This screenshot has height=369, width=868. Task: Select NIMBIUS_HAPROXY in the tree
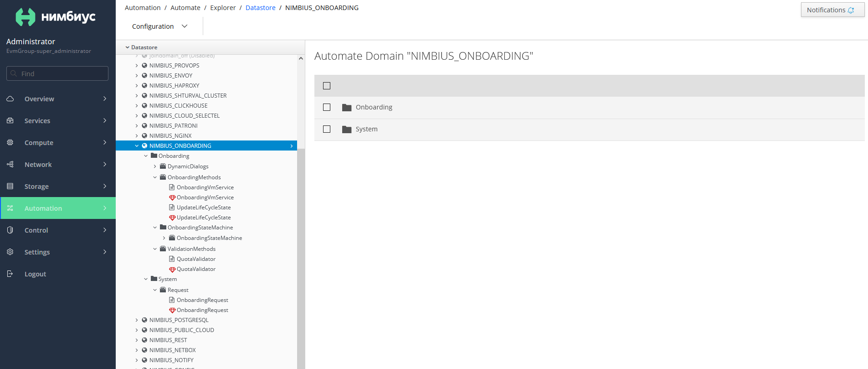(174, 85)
